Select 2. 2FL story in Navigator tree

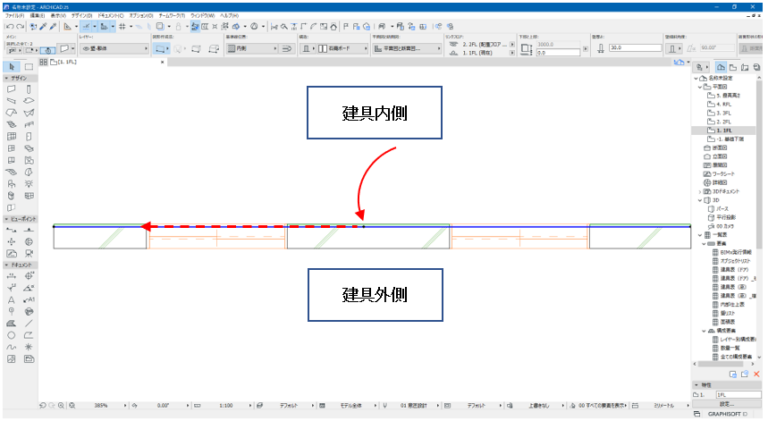pyautogui.click(x=723, y=122)
